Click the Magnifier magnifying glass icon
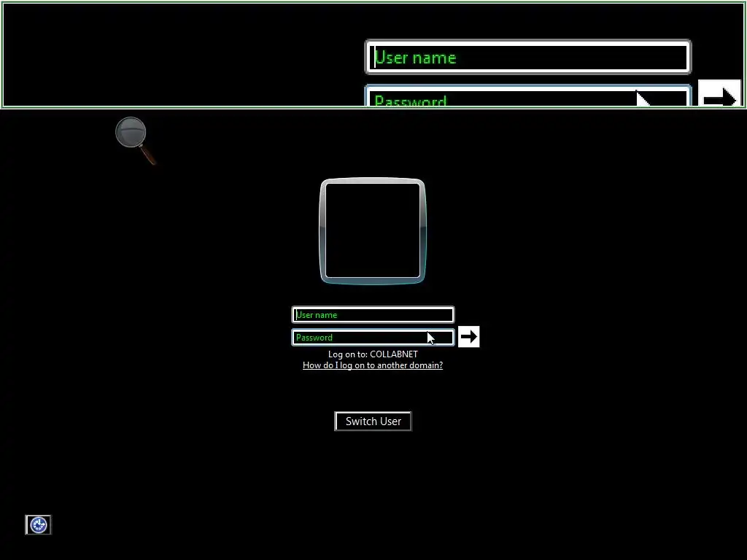 (136, 141)
